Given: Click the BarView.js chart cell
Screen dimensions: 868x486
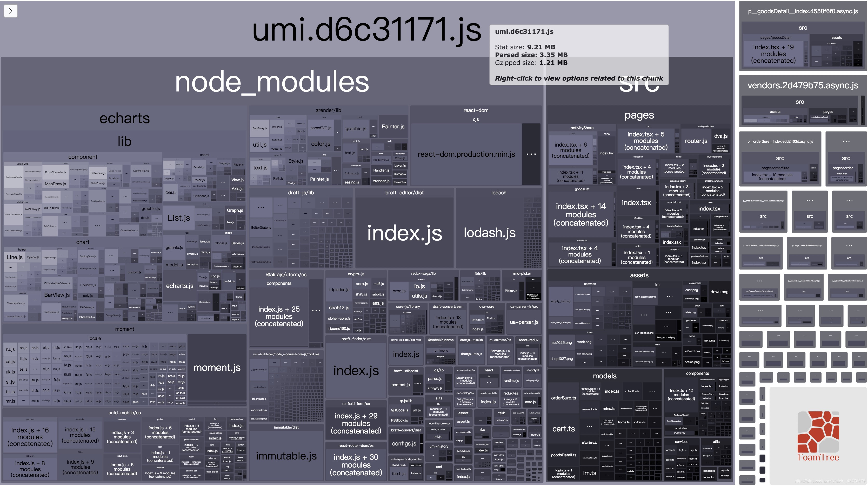Looking at the screenshot, I should click(x=57, y=295).
